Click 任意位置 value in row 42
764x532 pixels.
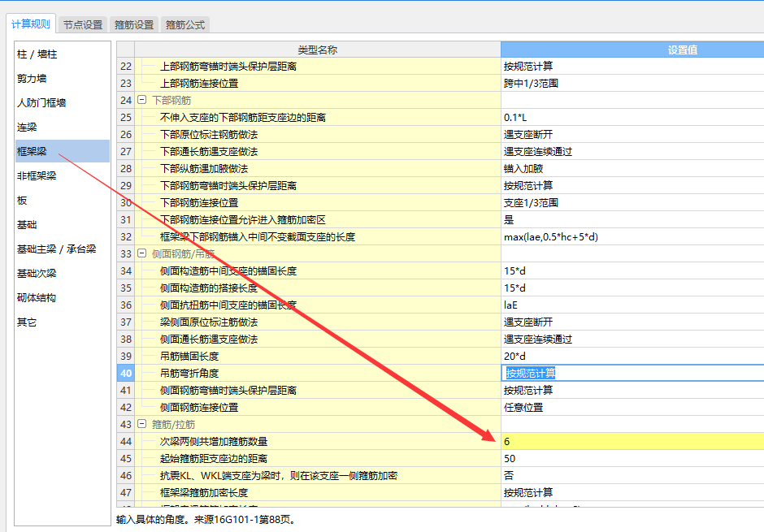(x=632, y=407)
